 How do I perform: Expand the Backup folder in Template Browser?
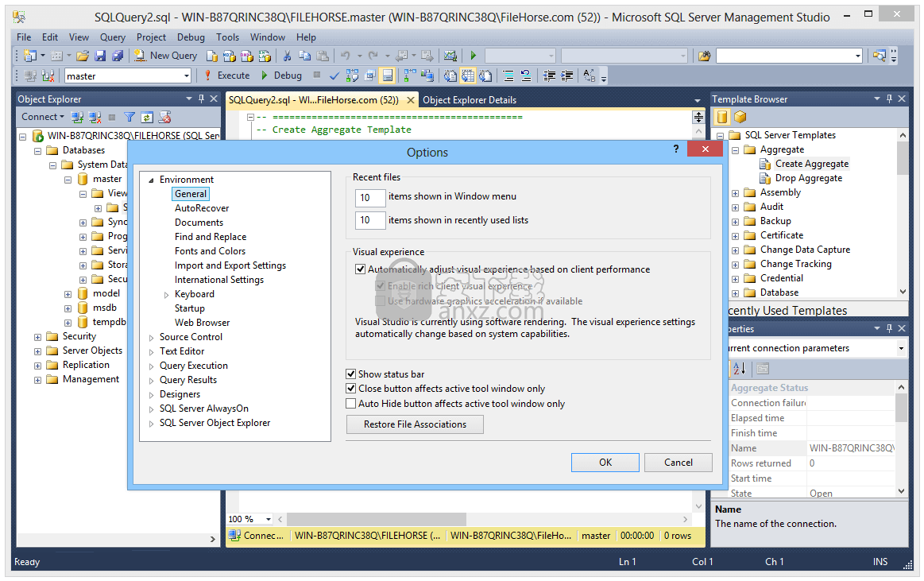click(x=736, y=222)
